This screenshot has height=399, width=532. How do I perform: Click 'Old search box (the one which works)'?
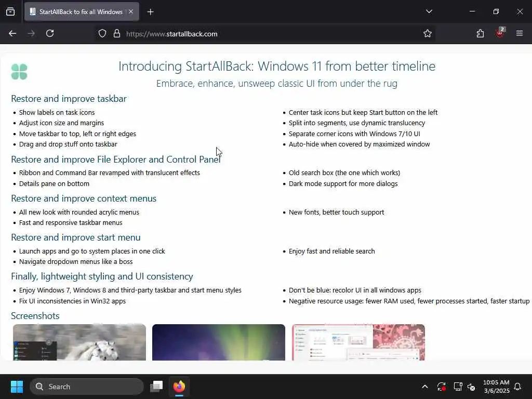click(344, 172)
